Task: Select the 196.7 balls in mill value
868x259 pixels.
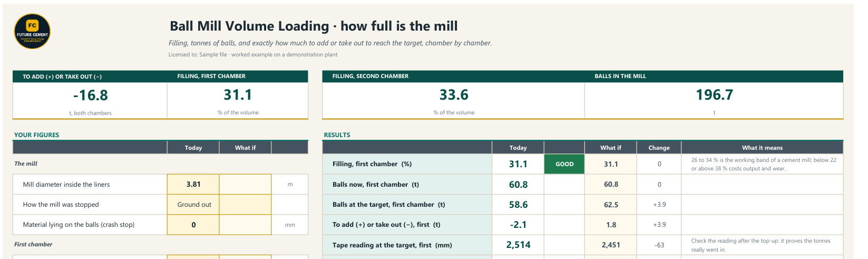Action: coord(714,95)
